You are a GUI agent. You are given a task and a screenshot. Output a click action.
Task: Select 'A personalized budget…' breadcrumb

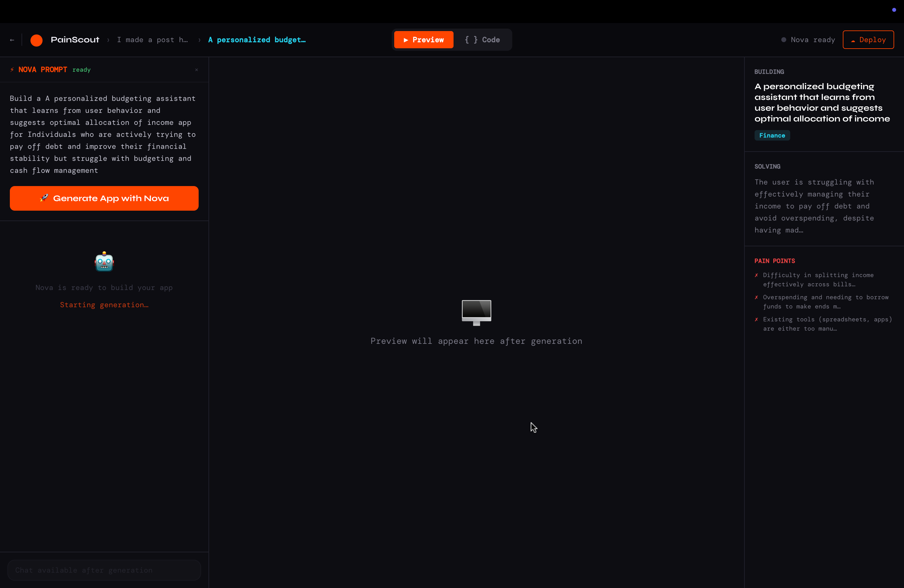coord(257,40)
